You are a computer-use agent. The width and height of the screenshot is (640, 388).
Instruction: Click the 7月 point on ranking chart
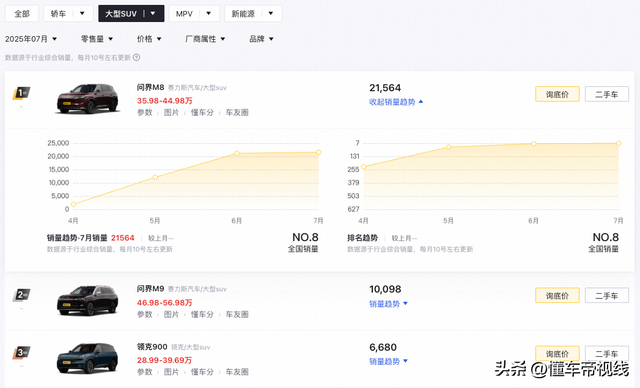point(619,143)
